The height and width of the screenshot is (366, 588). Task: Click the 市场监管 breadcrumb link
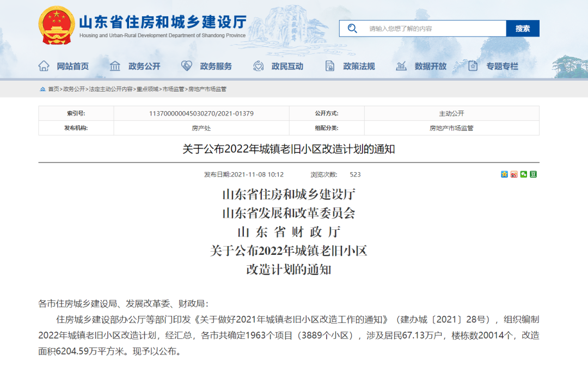coord(173,89)
